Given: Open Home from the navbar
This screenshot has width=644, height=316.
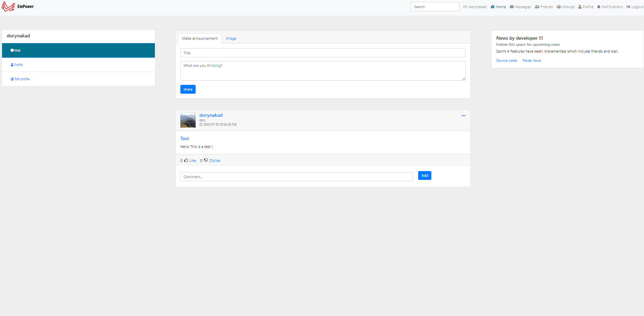Looking at the screenshot, I should point(498,7).
